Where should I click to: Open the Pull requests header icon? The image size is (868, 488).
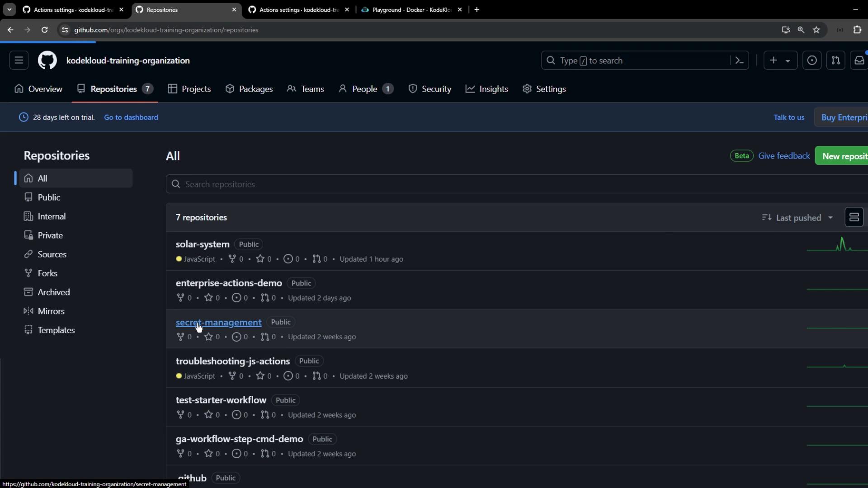835,61
